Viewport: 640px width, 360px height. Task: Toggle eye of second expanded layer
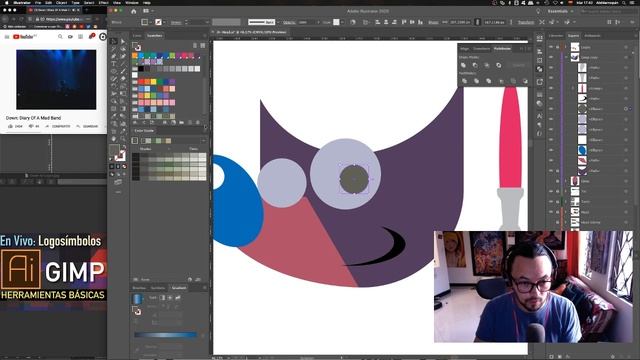pyautogui.click(x=551, y=57)
